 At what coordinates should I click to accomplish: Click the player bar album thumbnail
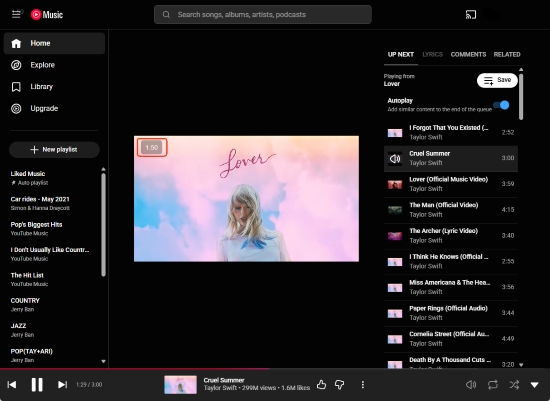click(180, 385)
